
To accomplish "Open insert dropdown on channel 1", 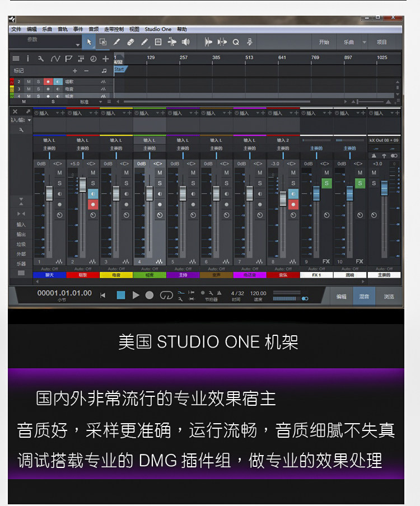I will (58, 113).
